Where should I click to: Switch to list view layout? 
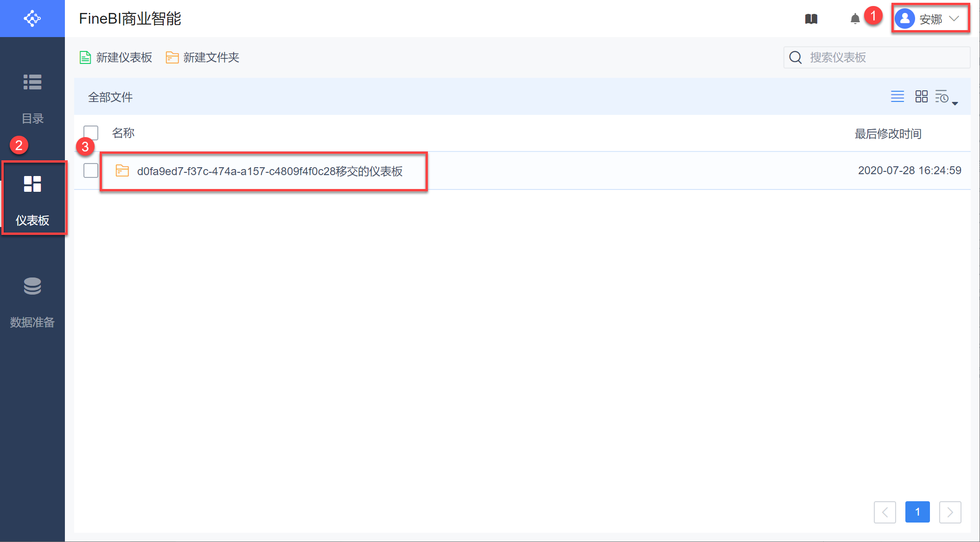pyautogui.click(x=897, y=96)
